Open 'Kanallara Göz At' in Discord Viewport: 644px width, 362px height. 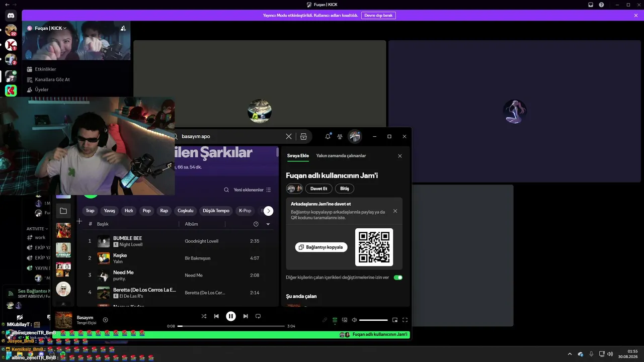[52, 79]
